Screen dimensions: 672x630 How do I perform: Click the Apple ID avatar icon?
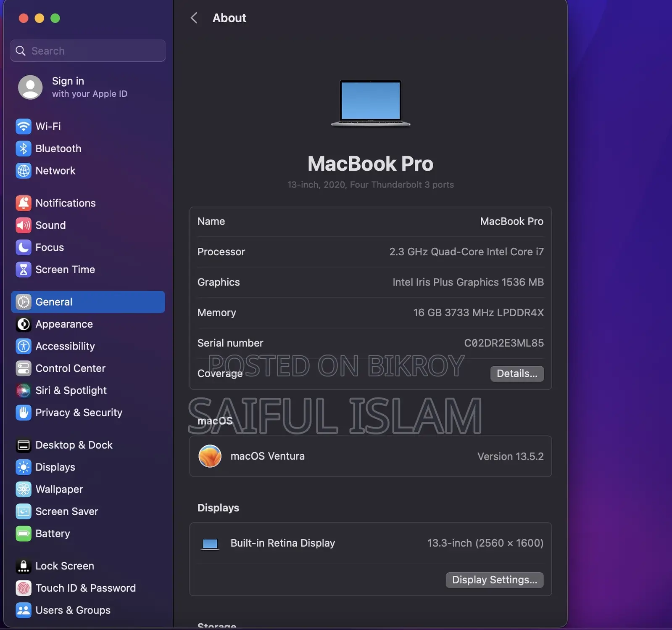(x=30, y=87)
